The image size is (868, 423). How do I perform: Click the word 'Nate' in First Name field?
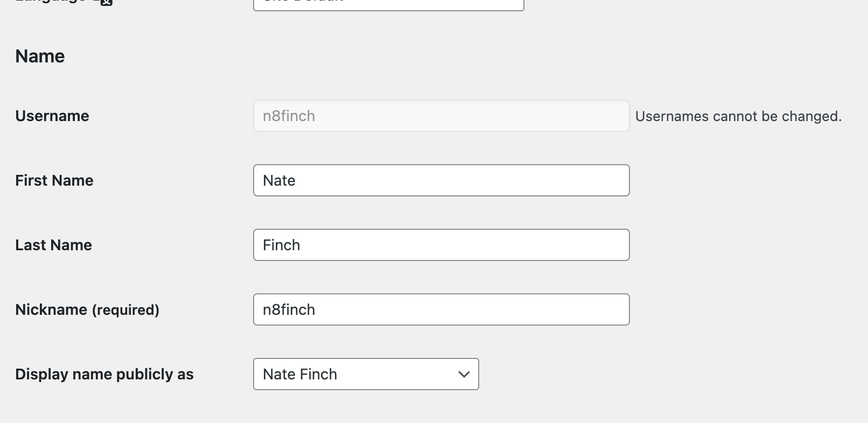(279, 180)
